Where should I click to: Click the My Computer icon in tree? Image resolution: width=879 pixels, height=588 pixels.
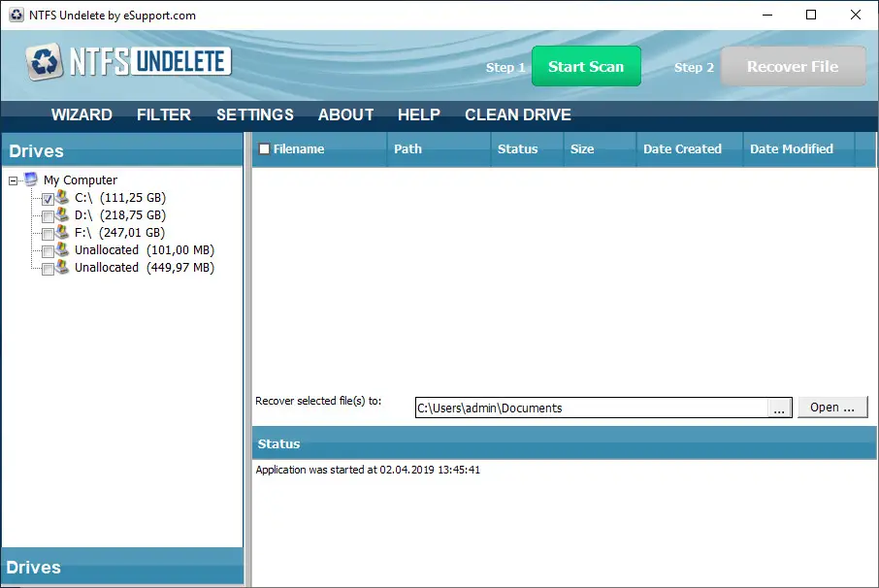point(31,180)
